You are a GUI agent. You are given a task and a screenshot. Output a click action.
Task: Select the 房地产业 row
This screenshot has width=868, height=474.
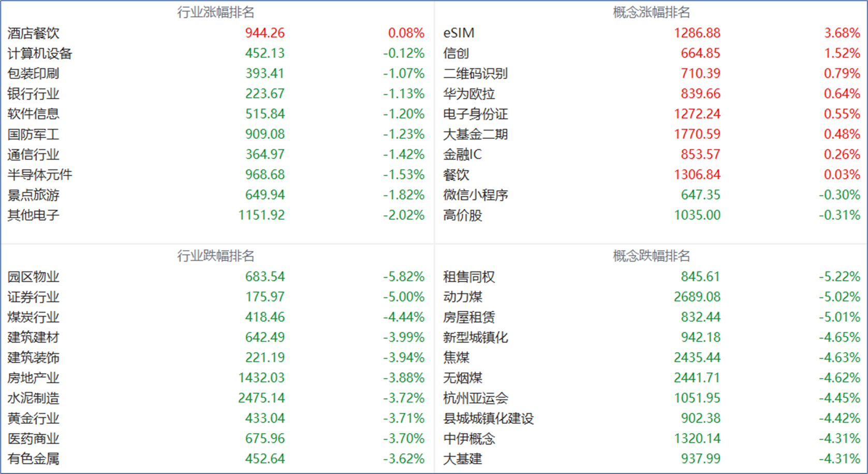point(33,378)
